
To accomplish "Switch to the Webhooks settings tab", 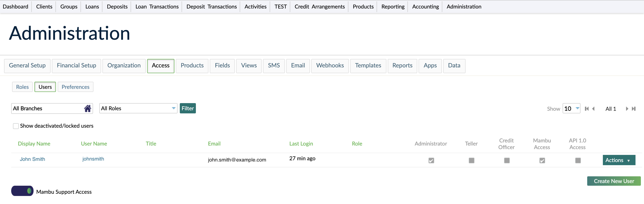I will coord(330,66).
